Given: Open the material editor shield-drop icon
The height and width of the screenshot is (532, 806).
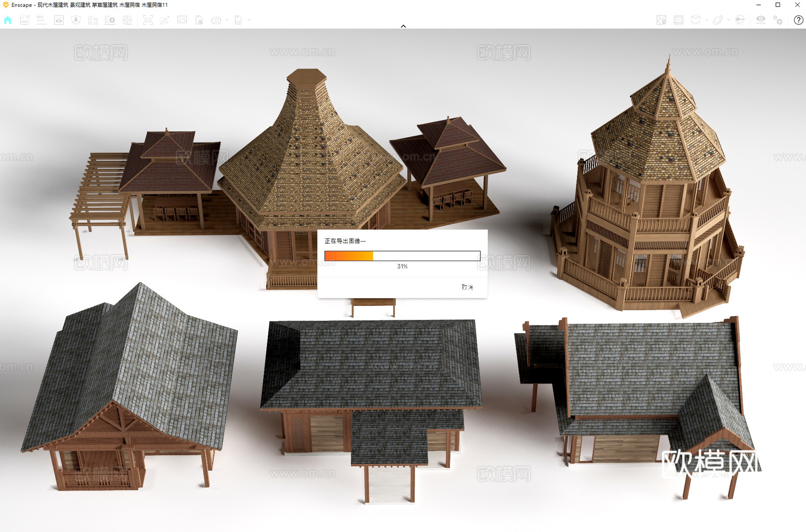Looking at the screenshot, I should (x=76, y=20).
